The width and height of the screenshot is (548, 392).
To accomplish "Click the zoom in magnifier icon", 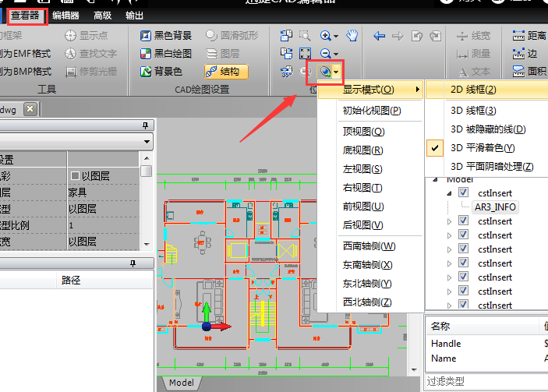I will coord(326,36).
